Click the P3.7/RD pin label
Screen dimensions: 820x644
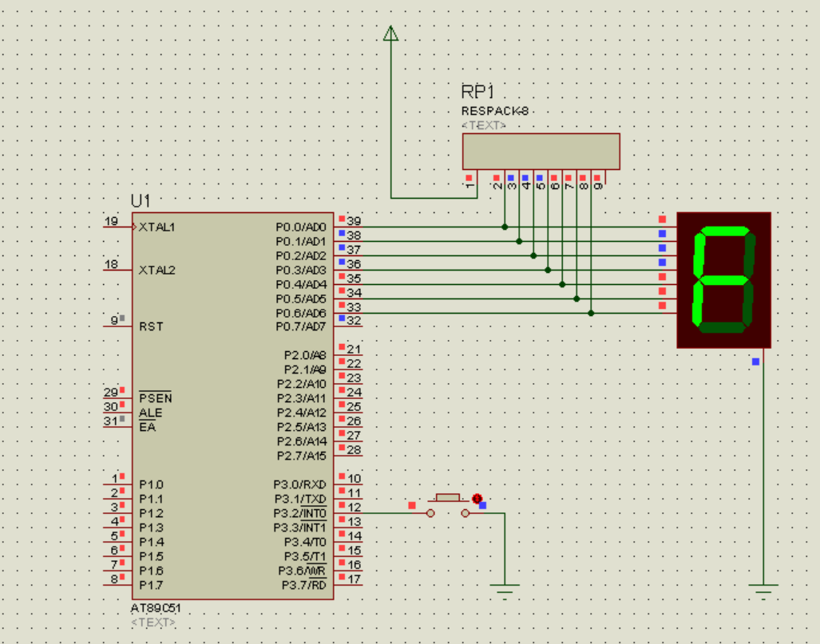tap(304, 585)
